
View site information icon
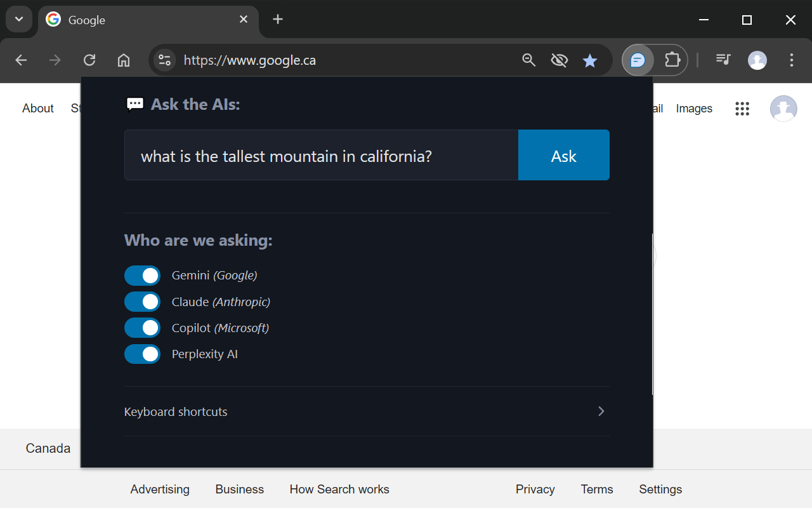click(165, 60)
